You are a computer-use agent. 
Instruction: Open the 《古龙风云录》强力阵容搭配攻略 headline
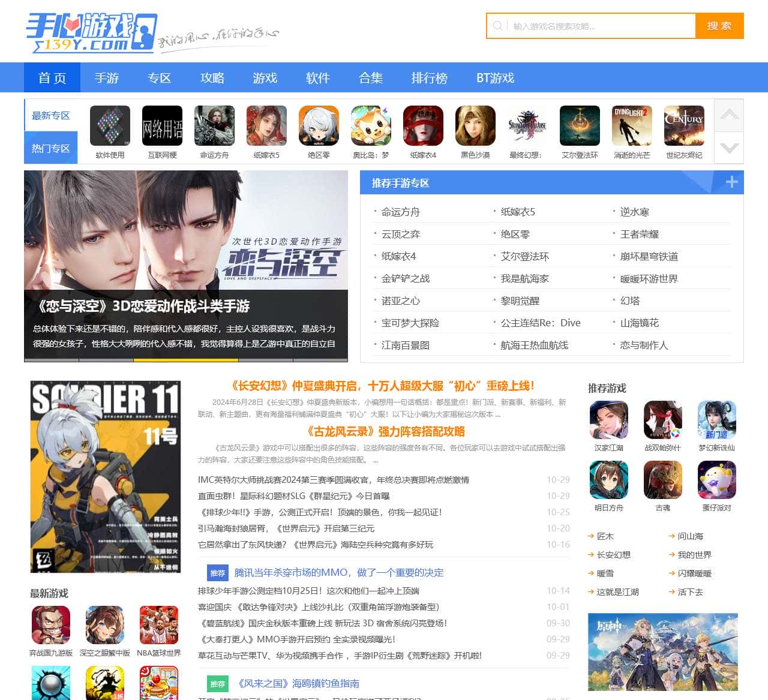(385, 431)
